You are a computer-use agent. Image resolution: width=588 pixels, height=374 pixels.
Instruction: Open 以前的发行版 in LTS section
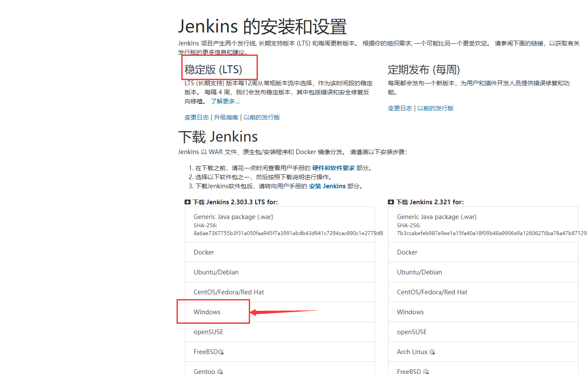pos(261,117)
